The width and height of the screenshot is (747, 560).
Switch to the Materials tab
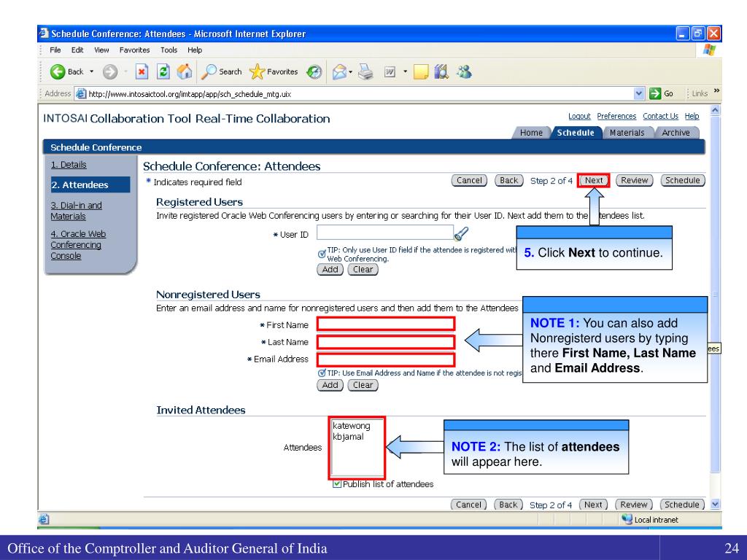(x=627, y=133)
